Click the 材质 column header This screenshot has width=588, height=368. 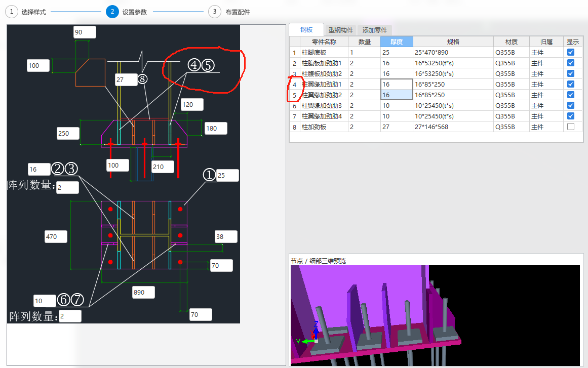pos(512,42)
